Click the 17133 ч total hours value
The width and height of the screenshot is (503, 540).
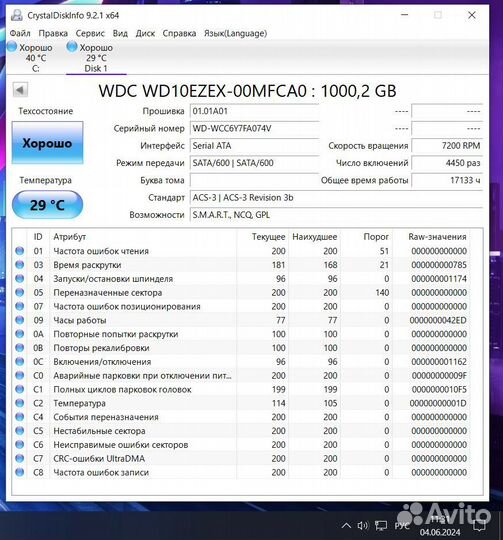[x=447, y=180]
